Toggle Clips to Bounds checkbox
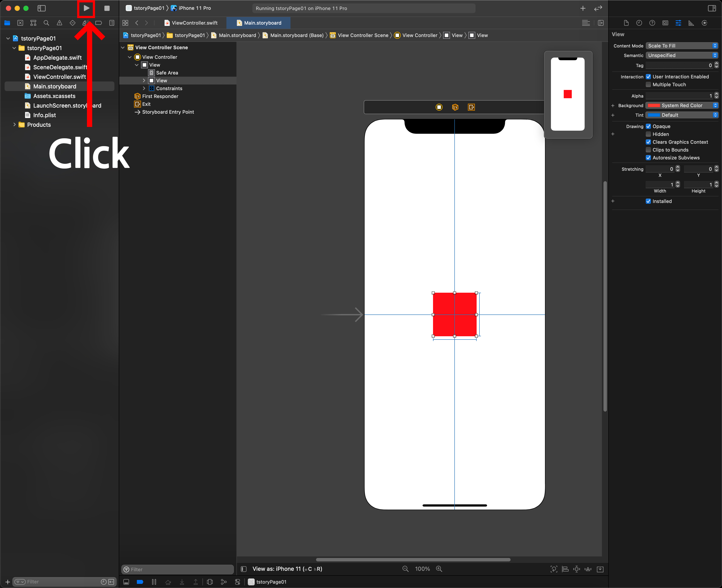Image resolution: width=722 pixels, height=588 pixels. pyautogui.click(x=648, y=150)
